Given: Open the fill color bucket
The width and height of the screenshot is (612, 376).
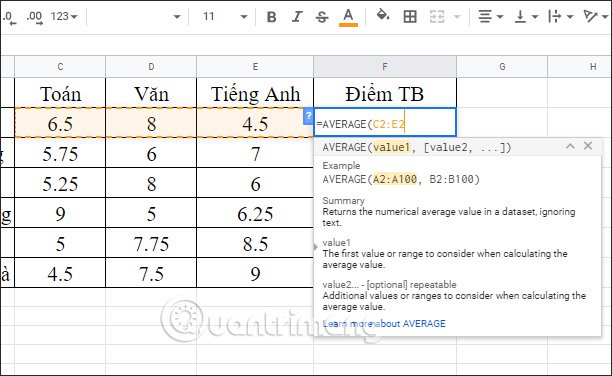Looking at the screenshot, I should tap(382, 16).
